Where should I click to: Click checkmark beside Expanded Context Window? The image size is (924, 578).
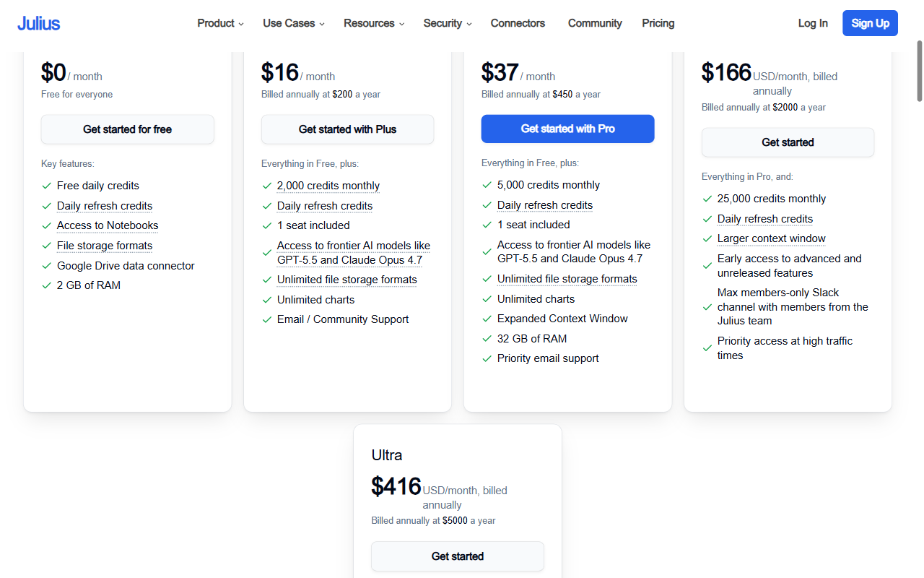point(487,319)
